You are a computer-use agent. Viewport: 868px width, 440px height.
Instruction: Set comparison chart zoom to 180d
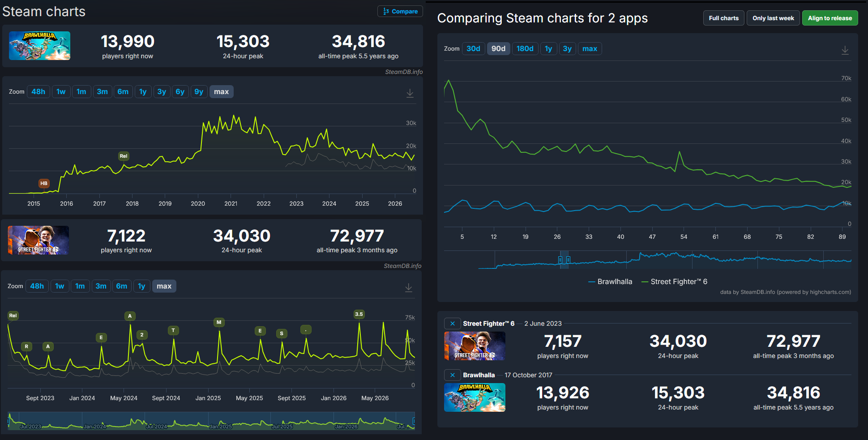[525, 49]
